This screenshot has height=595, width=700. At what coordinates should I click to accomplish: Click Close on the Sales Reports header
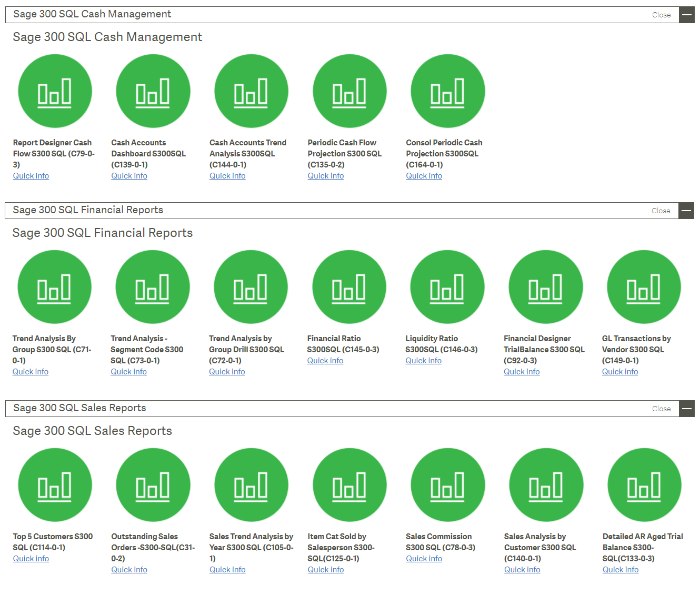(662, 409)
